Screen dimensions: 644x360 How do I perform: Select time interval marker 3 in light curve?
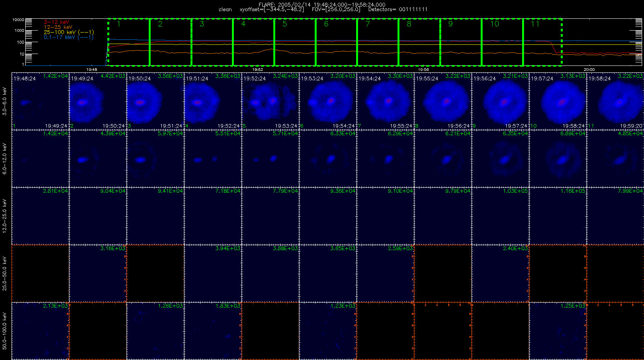(202, 24)
